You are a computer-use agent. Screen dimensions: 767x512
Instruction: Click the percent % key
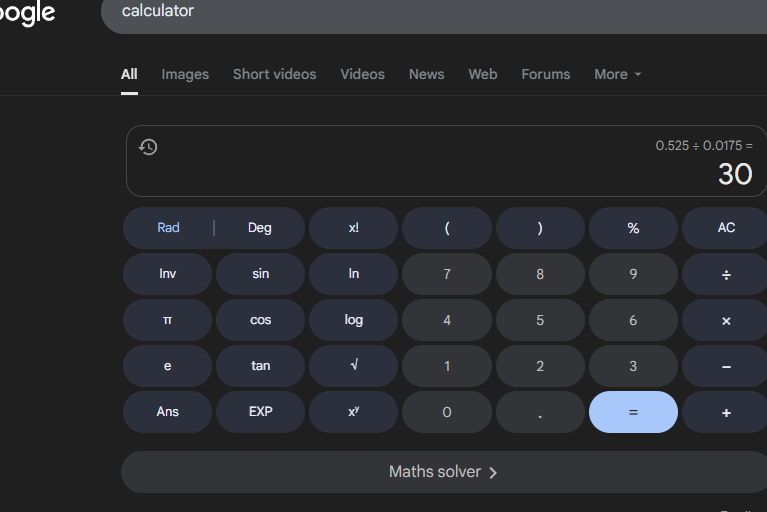coord(633,228)
